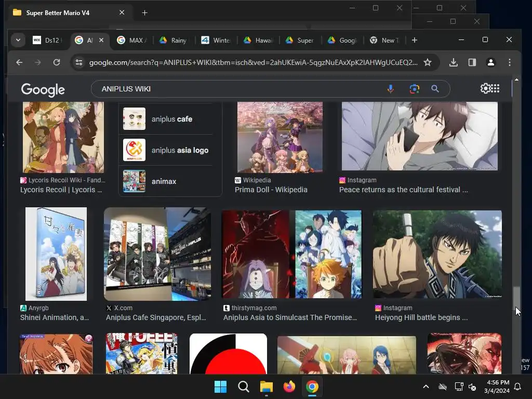Open Windows taskbar search
The width and height of the screenshot is (532, 399).
pyautogui.click(x=243, y=387)
